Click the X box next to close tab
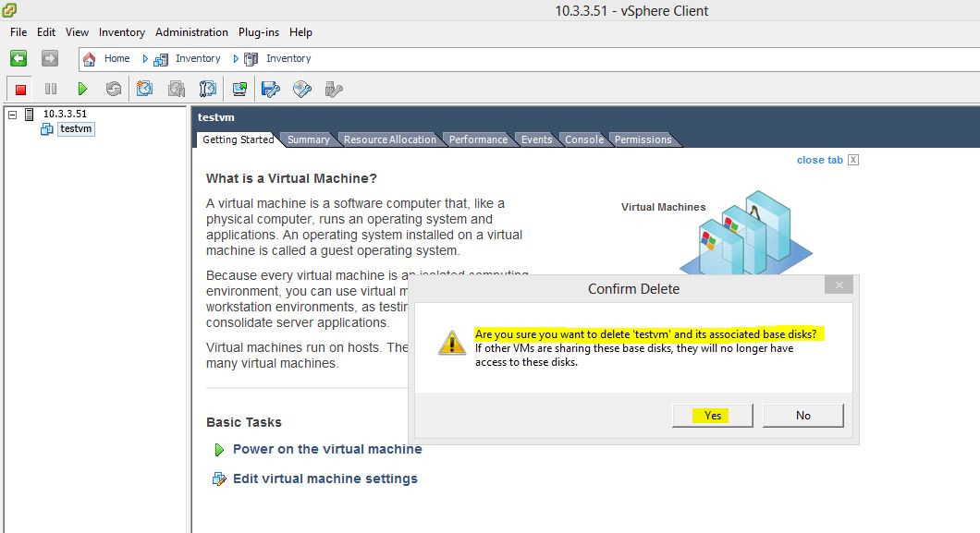 pos(853,160)
